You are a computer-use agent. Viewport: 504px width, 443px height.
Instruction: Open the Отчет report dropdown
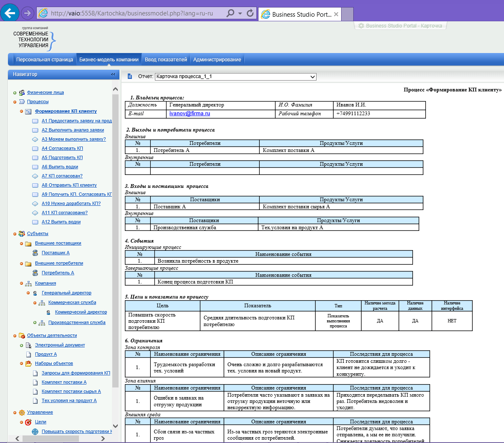(x=312, y=77)
